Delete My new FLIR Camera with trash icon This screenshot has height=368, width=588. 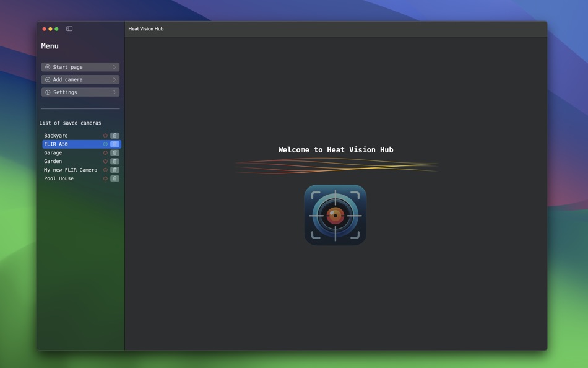115,170
